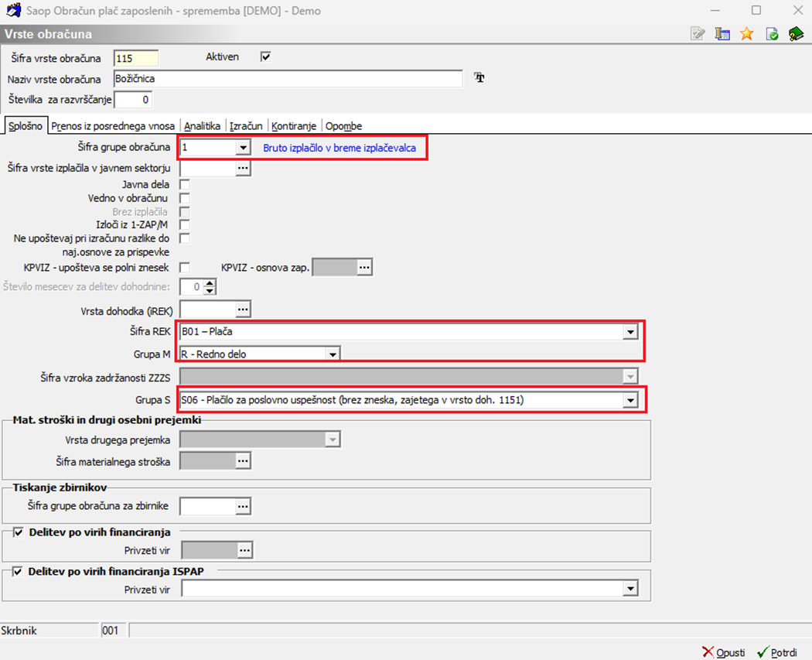Tick Ne upoštevaj pri izračunu razlike checkbox
812x660 pixels.
click(x=184, y=238)
